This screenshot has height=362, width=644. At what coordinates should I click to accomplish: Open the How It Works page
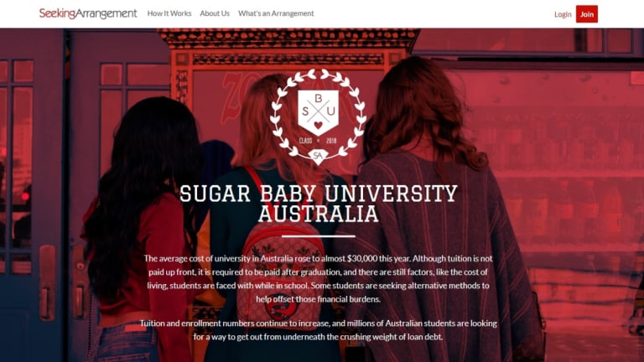click(169, 13)
